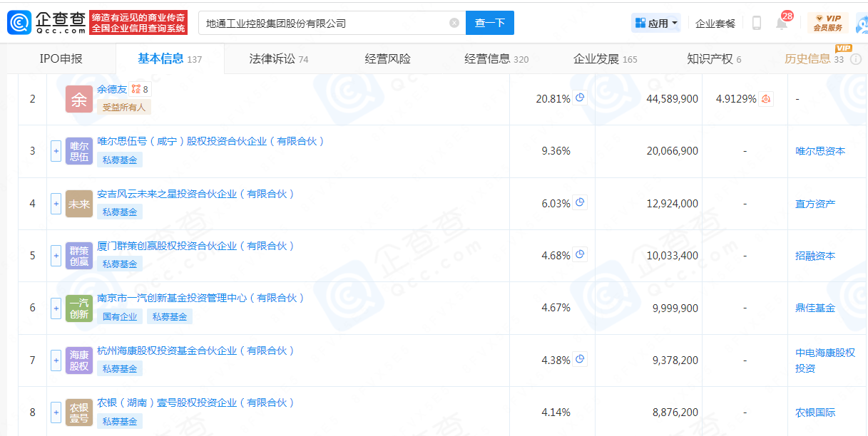The width and height of the screenshot is (868, 436).
Task: Click 私募基金 tag under 杭州海康股权
Action: (x=120, y=368)
